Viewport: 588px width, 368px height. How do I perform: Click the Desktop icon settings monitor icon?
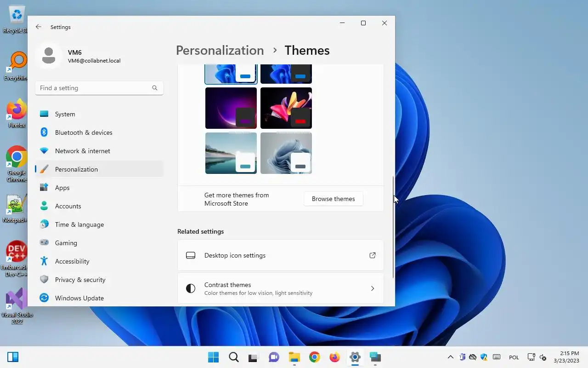tap(191, 255)
